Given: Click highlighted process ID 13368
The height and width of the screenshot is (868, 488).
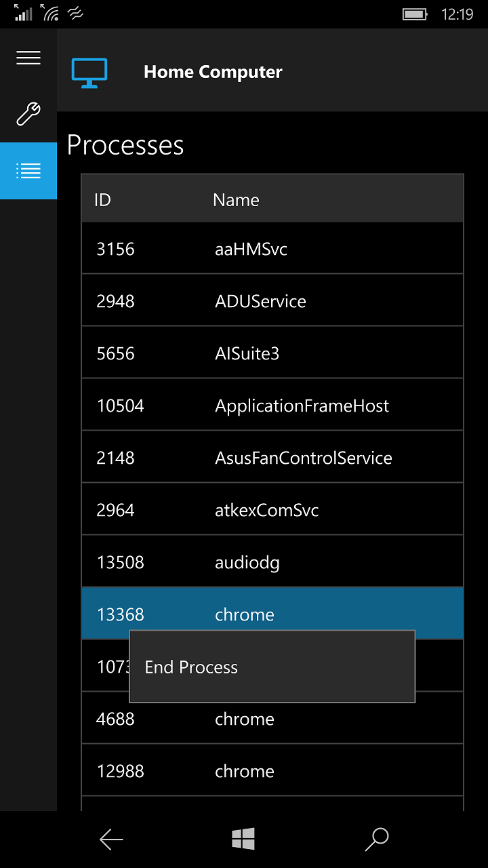Looking at the screenshot, I should (121, 614).
